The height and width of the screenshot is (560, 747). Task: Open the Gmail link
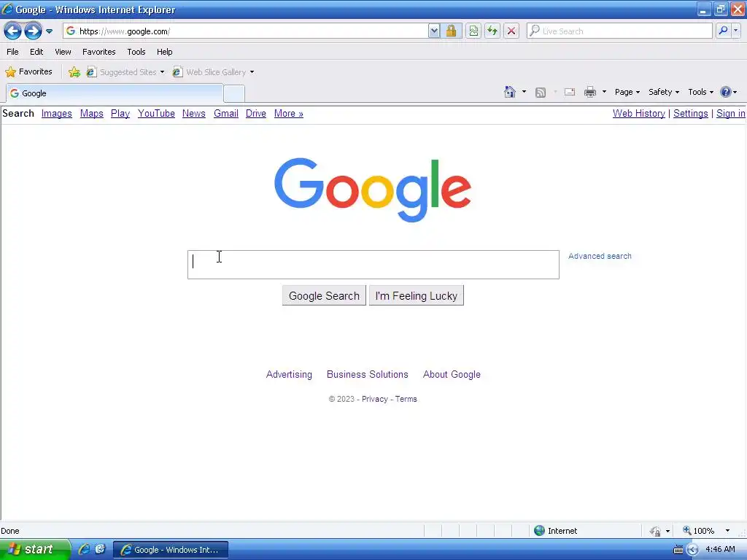click(x=226, y=113)
